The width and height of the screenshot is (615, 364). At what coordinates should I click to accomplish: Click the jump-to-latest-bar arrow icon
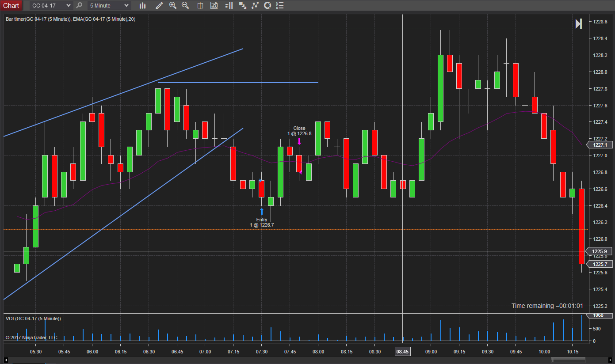pyautogui.click(x=579, y=24)
